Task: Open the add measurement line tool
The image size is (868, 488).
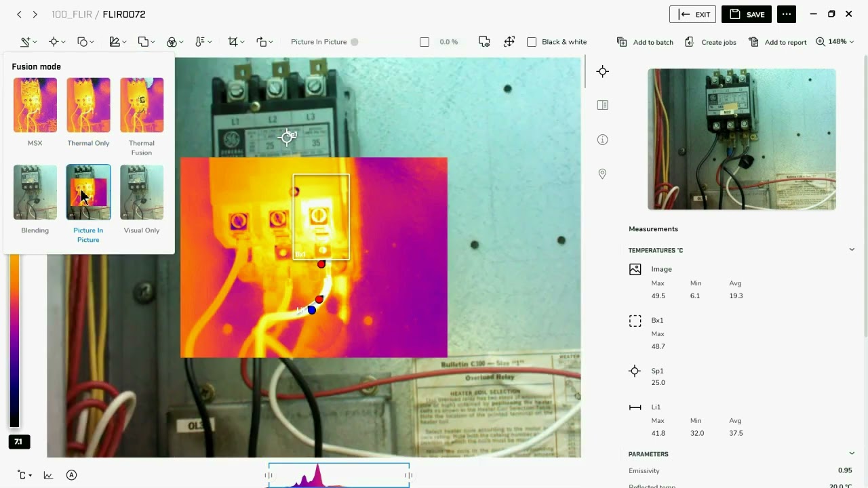Action: (25, 42)
